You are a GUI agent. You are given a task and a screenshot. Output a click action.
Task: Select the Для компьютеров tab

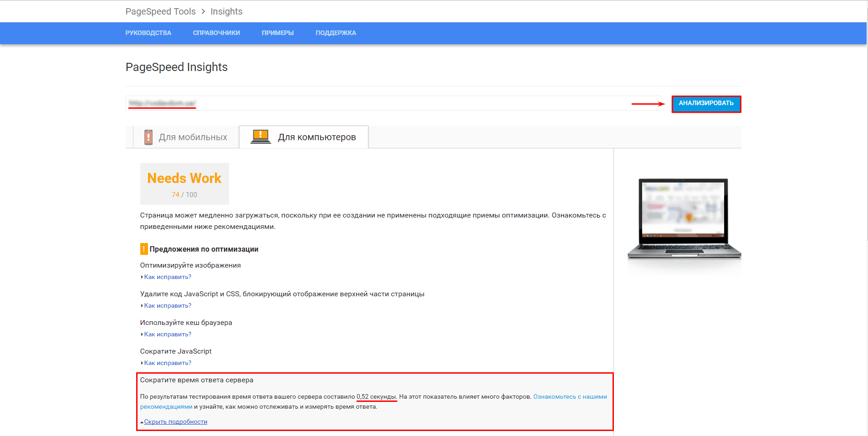click(304, 137)
